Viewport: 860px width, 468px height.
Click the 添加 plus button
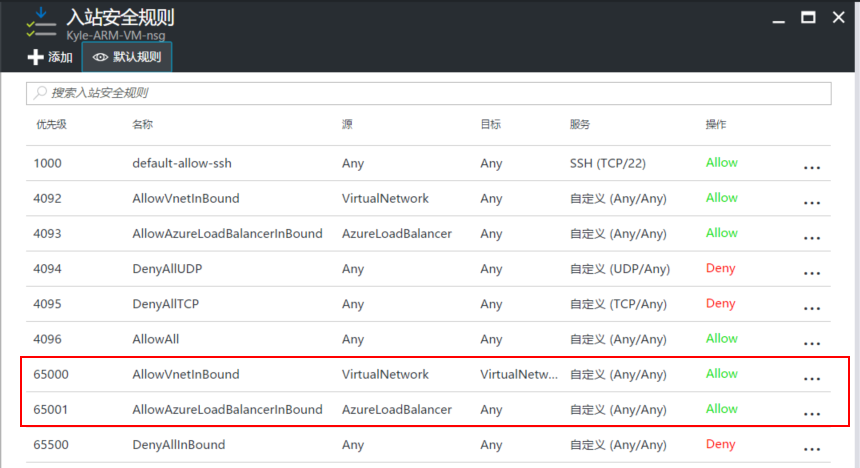point(50,57)
